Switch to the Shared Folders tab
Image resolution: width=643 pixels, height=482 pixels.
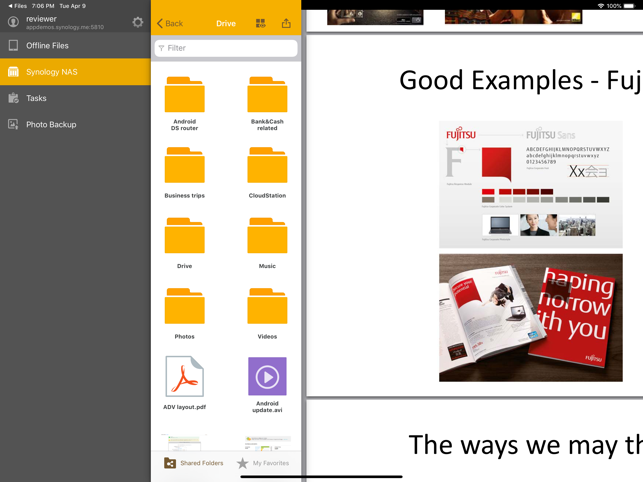194,463
